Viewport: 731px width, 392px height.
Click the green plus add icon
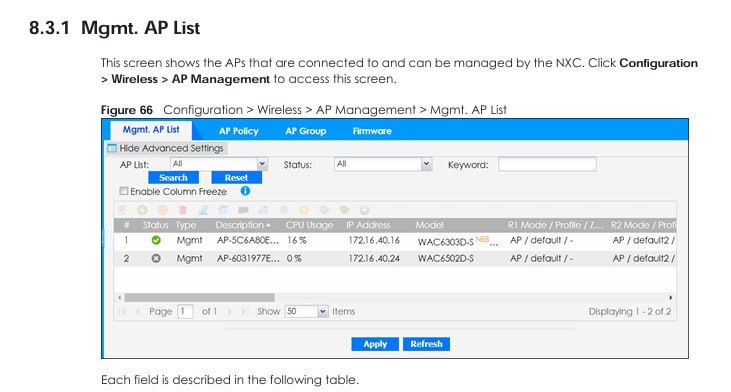coord(142,210)
